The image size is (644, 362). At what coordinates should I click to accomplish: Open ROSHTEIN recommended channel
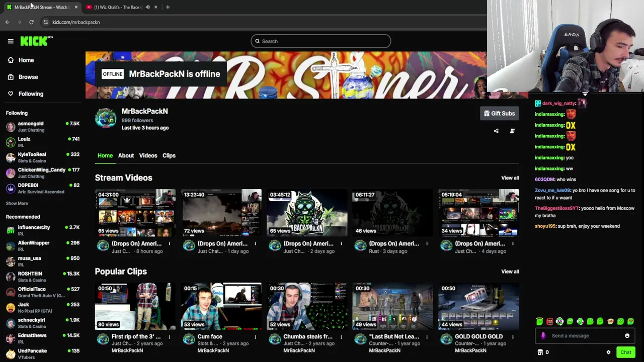(43, 277)
